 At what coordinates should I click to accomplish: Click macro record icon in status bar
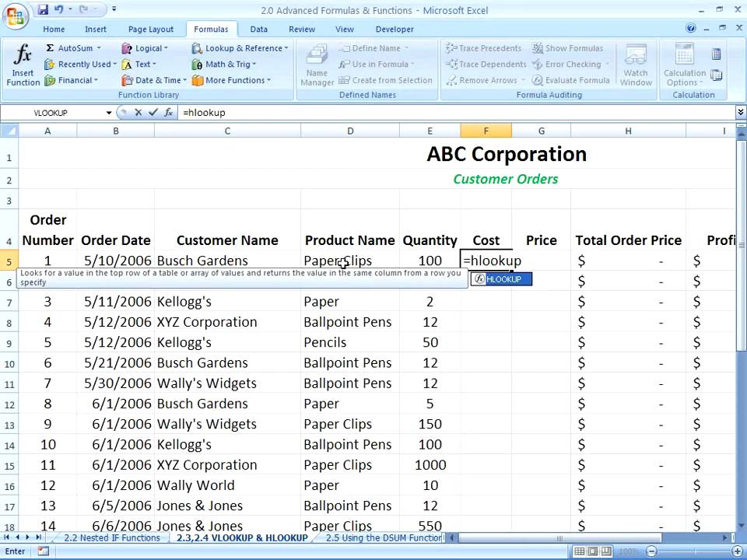pyautogui.click(x=43, y=551)
